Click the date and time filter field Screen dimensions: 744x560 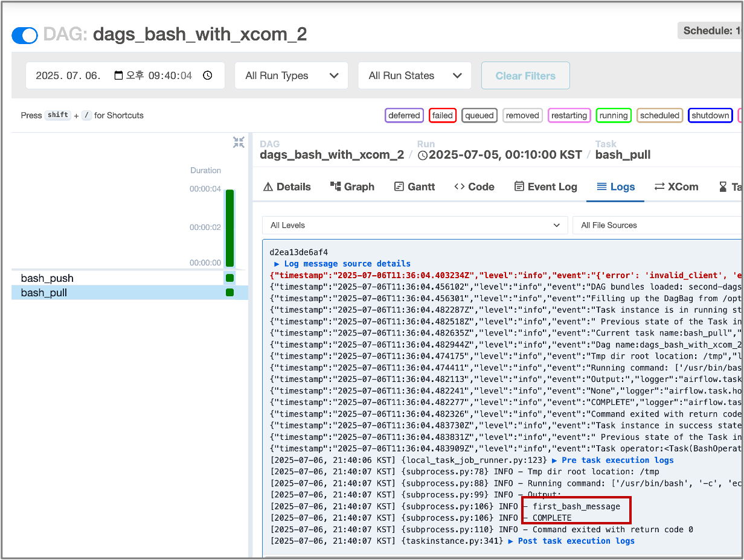click(125, 75)
